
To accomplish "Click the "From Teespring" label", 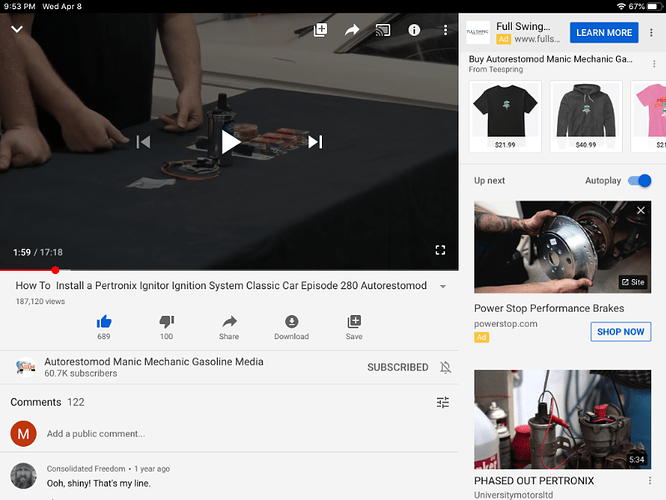I will tap(496, 69).
